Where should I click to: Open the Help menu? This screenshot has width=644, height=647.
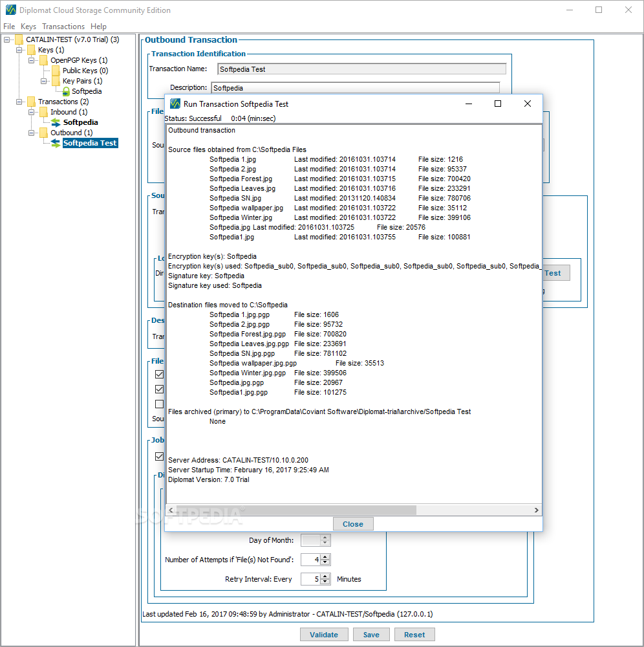point(98,27)
